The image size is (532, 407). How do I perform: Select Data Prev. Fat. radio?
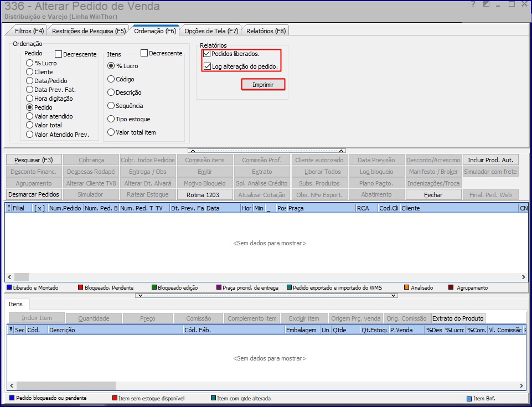click(x=29, y=90)
